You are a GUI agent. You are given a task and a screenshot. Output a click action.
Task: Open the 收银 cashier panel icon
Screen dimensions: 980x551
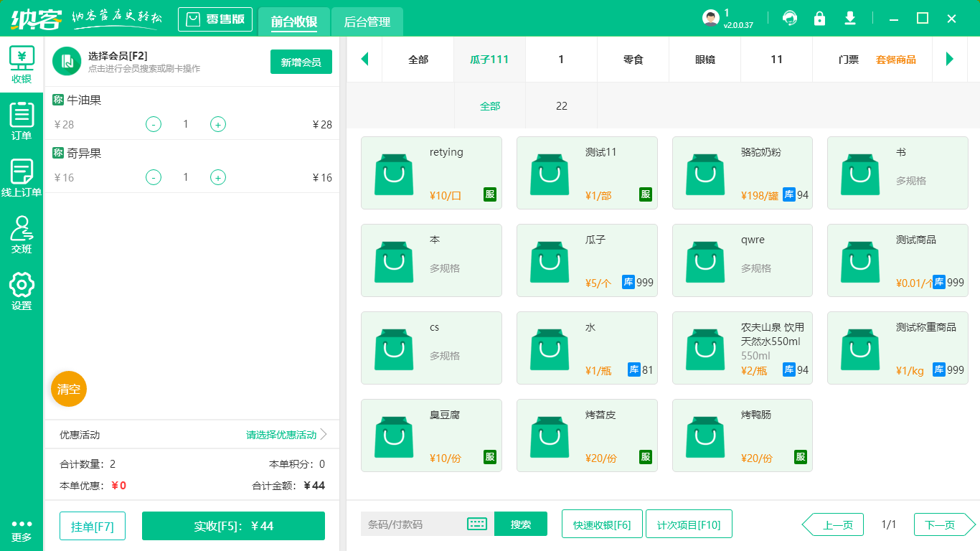pos(22,63)
